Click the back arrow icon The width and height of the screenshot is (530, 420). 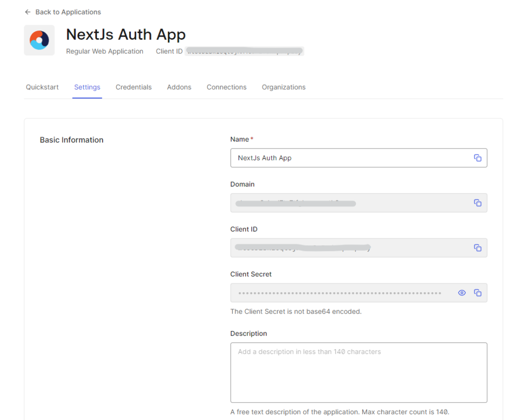pyautogui.click(x=28, y=12)
